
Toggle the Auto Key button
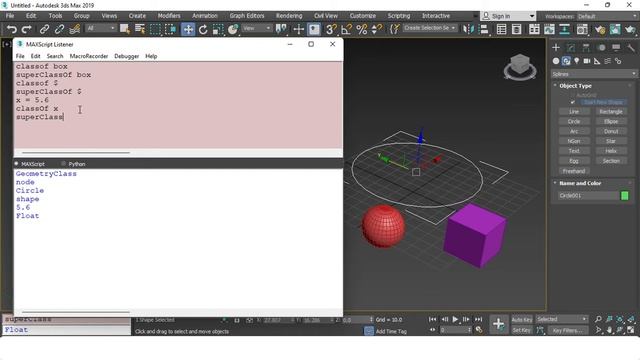click(x=522, y=320)
